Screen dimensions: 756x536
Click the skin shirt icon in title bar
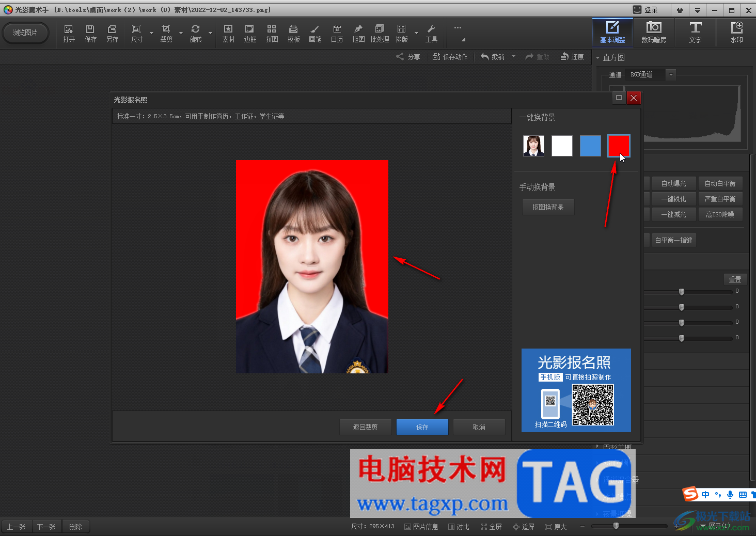coord(680,10)
